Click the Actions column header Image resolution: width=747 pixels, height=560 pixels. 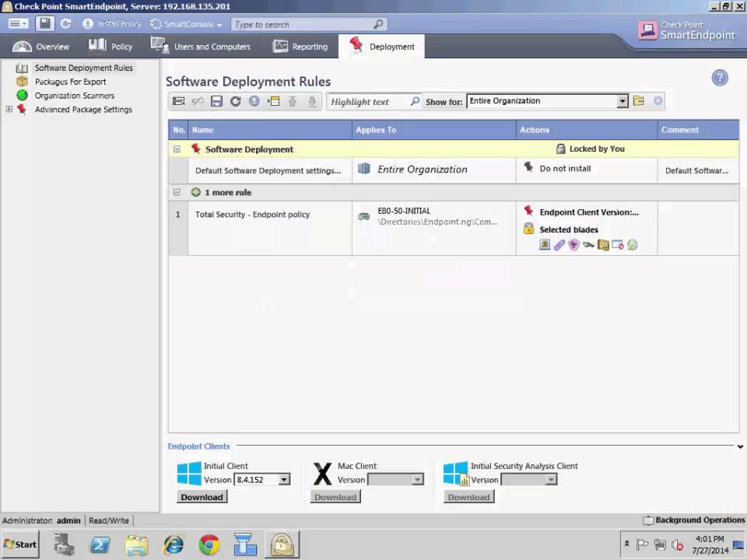587,130
